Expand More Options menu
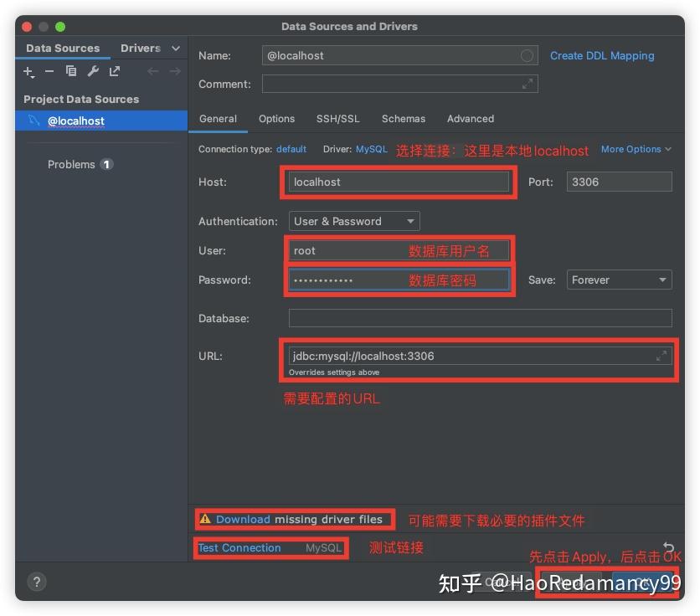The height and width of the screenshot is (616, 700). [x=636, y=149]
